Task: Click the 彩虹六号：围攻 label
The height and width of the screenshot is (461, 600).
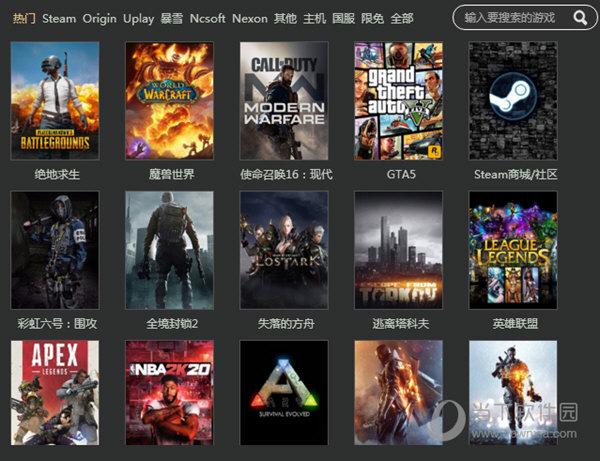Action: 57,324
